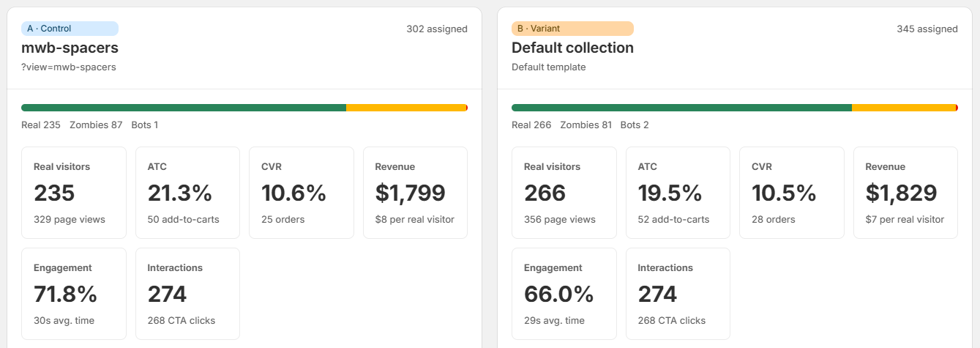Open the mwb-spacers heading
The width and height of the screenshot is (980, 348).
pos(70,48)
